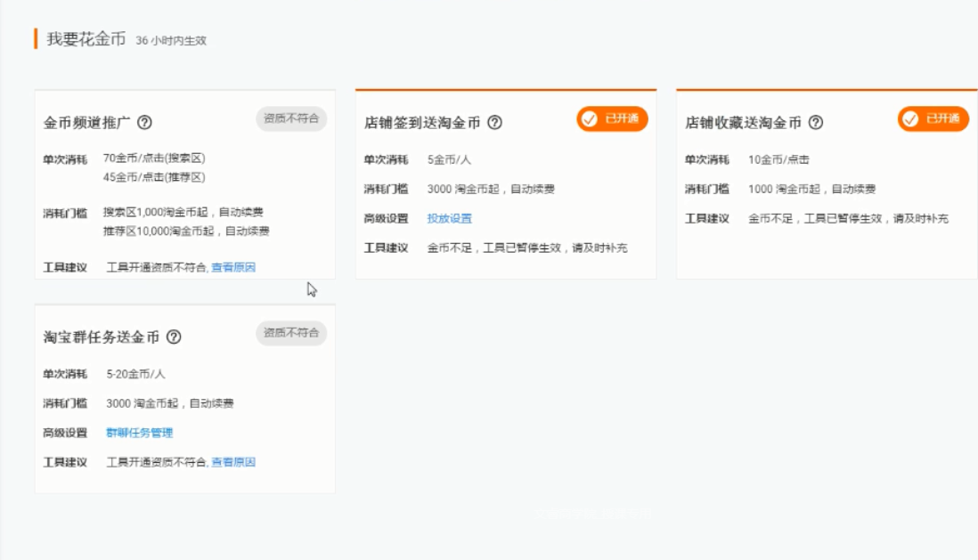Click the help icon beside 金币频道推广

pyautogui.click(x=144, y=123)
